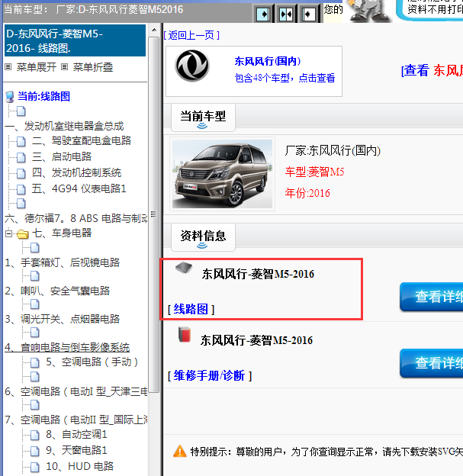Click the 查看 东风 link at right
This screenshot has height=476, width=463.
(x=432, y=70)
